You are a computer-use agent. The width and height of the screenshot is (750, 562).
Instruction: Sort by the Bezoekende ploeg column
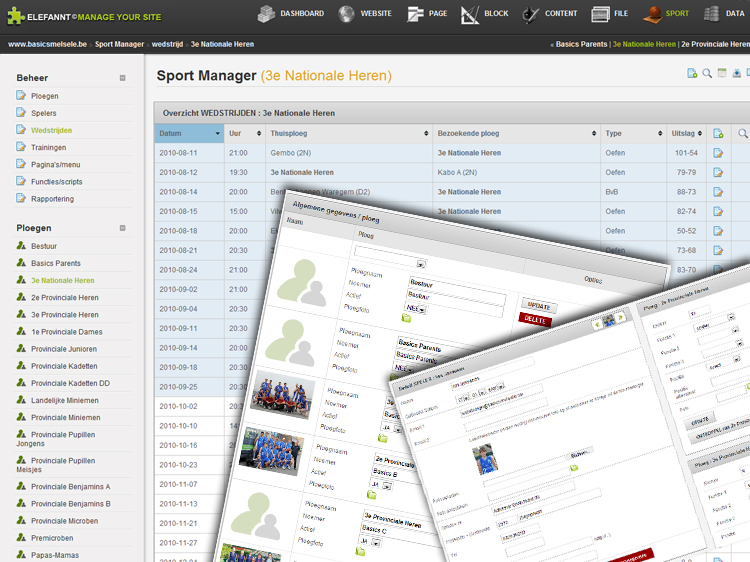(x=516, y=133)
